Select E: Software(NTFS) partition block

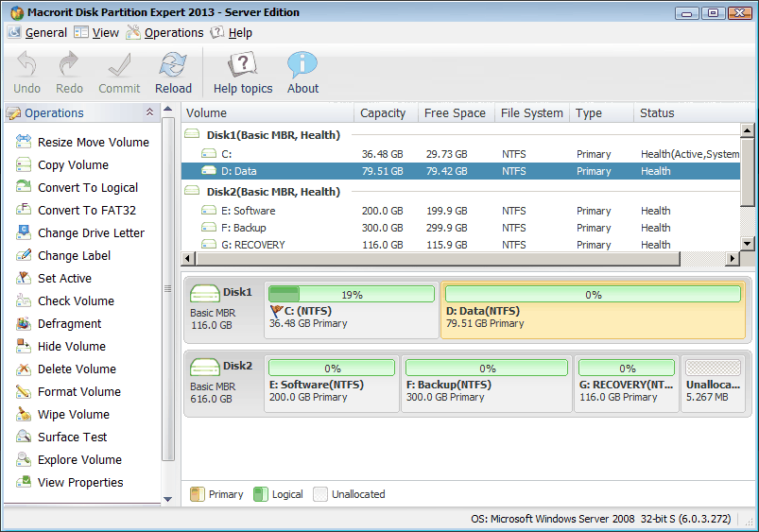click(x=332, y=384)
